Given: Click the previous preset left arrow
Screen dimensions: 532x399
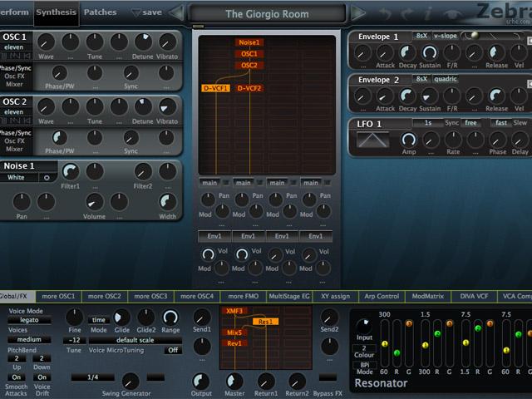Looking at the screenshot, I should (176, 12).
